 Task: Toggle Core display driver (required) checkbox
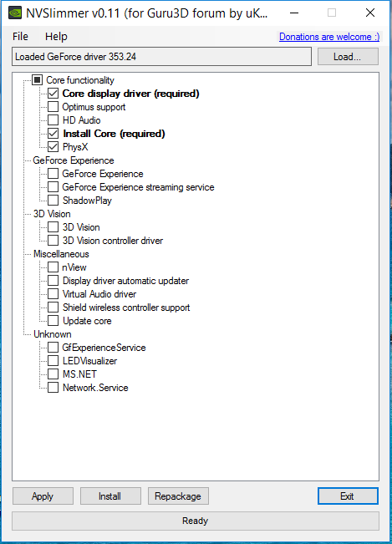pos(53,94)
